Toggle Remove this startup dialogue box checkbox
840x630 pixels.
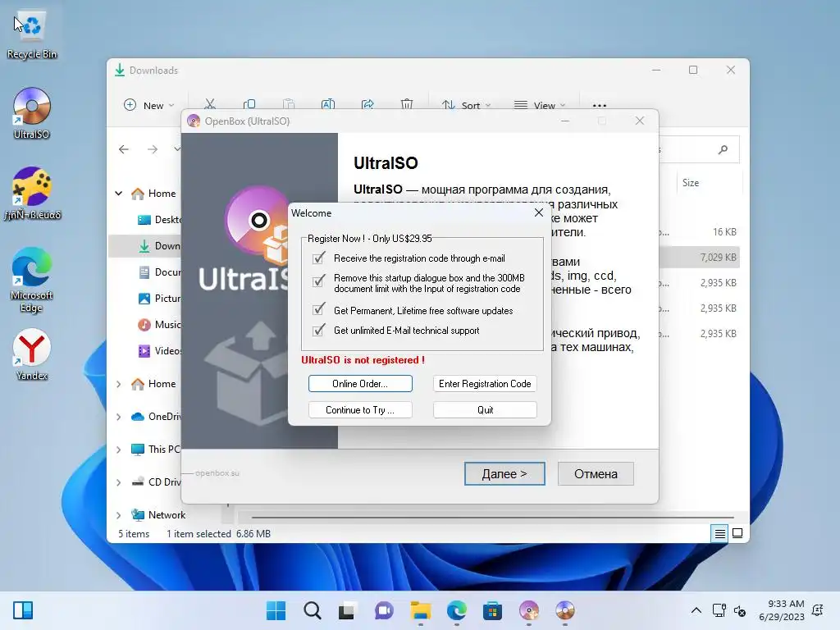click(x=319, y=281)
